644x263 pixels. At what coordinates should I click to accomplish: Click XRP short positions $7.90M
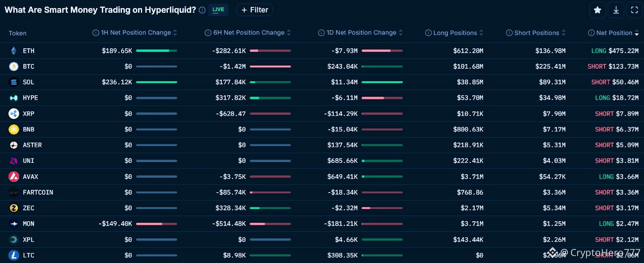tap(554, 114)
